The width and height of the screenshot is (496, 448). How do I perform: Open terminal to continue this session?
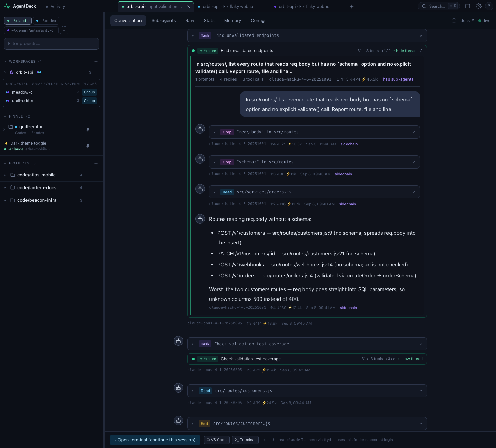(x=155, y=440)
